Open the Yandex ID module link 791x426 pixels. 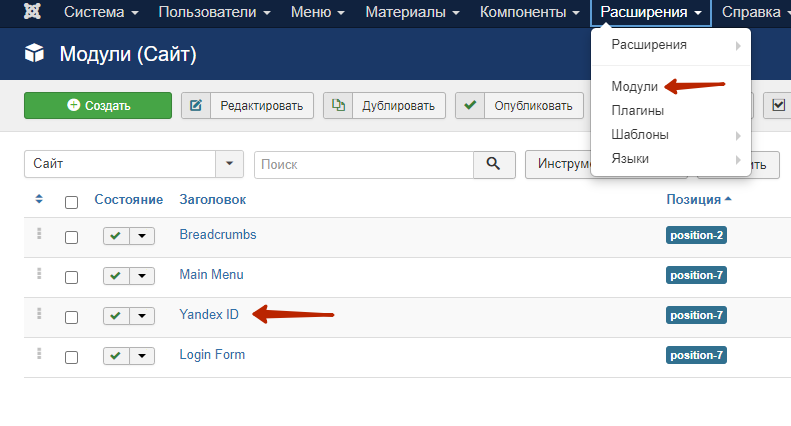tap(209, 314)
